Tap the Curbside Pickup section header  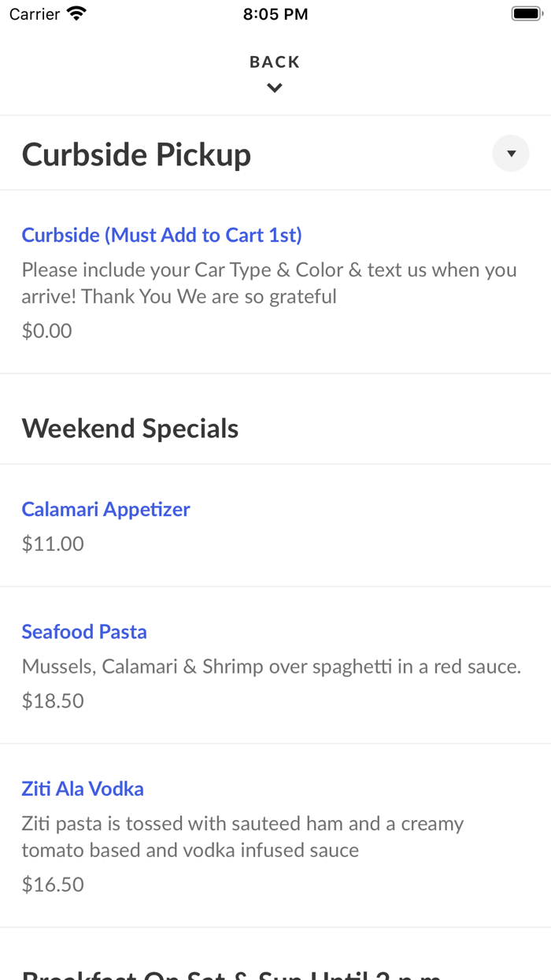pyautogui.click(x=136, y=154)
